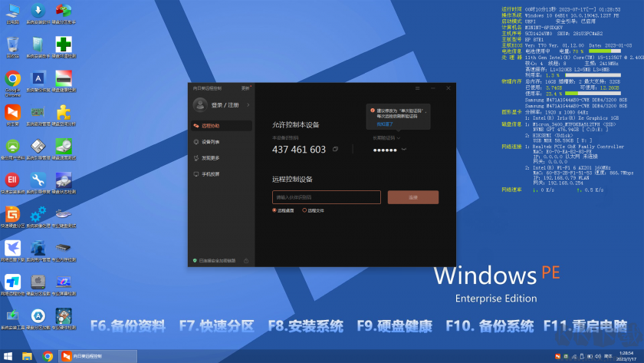Open the Recycle Bin desktop icon
644x363 pixels.
point(13,48)
